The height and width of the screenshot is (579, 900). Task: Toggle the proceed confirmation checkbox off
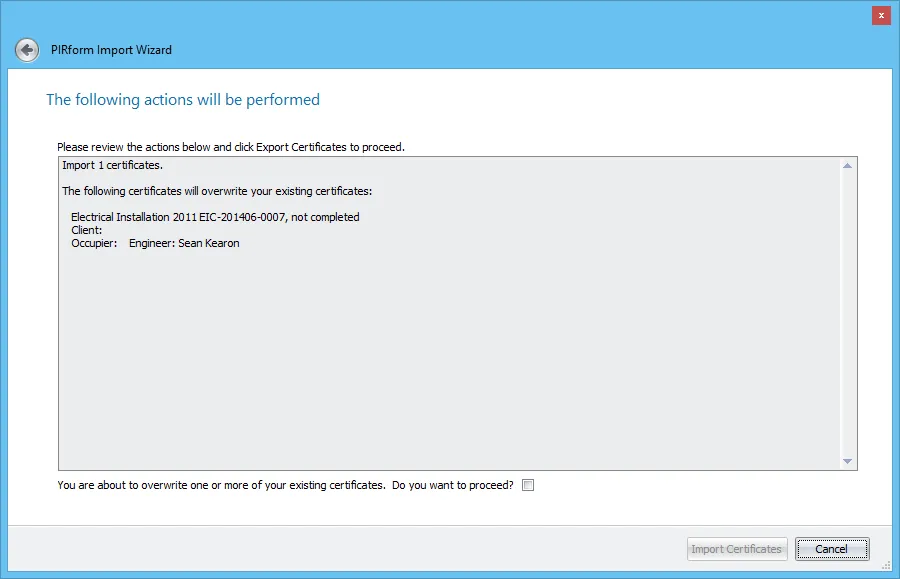[527, 484]
